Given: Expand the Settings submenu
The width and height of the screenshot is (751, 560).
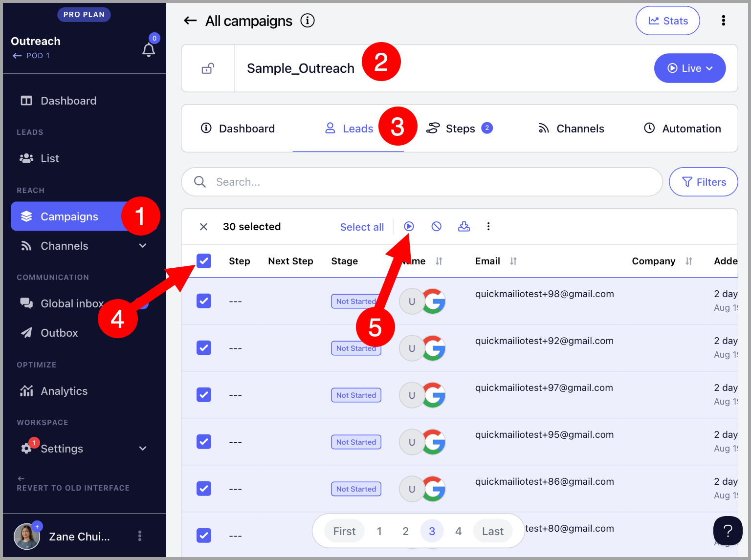Looking at the screenshot, I should point(143,449).
